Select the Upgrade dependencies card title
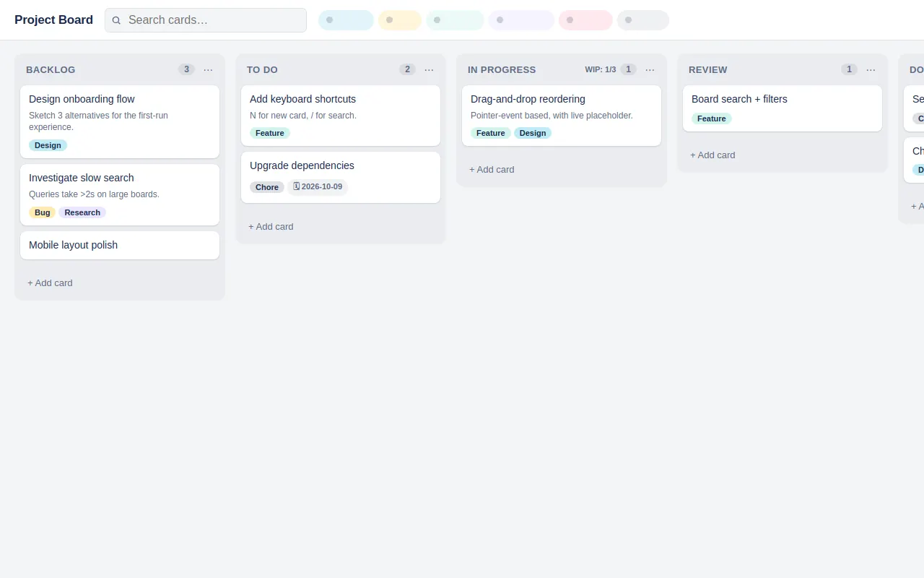The width and height of the screenshot is (924, 578). pos(302,165)
